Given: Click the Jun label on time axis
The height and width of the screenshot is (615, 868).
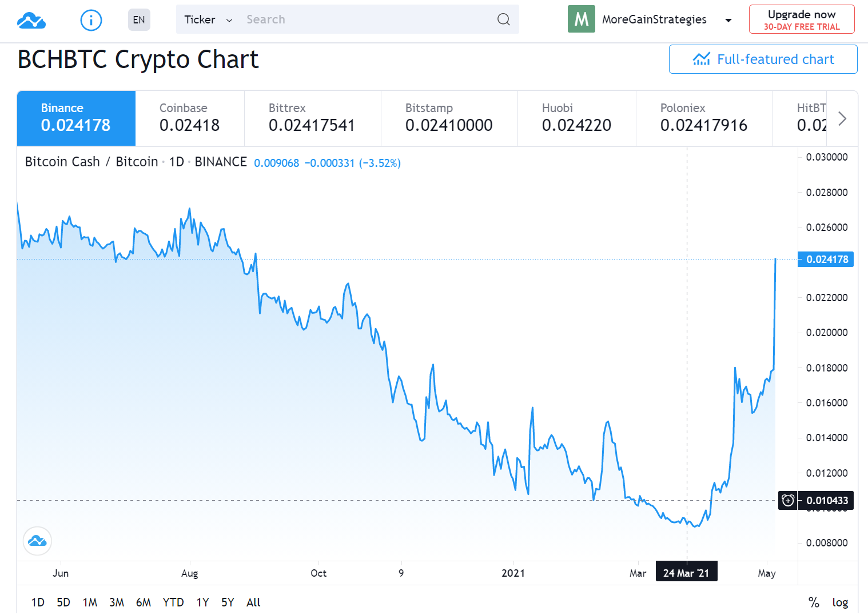Looking at the screenshot, I should coord(61,573).
